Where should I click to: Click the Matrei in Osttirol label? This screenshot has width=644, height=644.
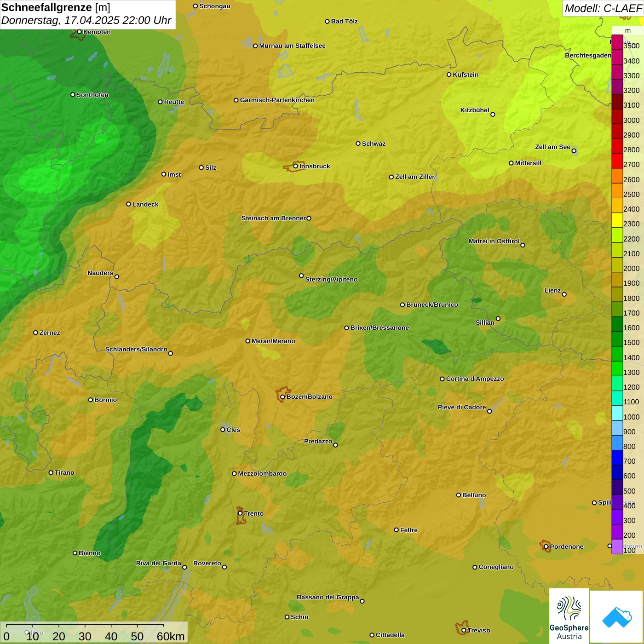coord(494,241)
